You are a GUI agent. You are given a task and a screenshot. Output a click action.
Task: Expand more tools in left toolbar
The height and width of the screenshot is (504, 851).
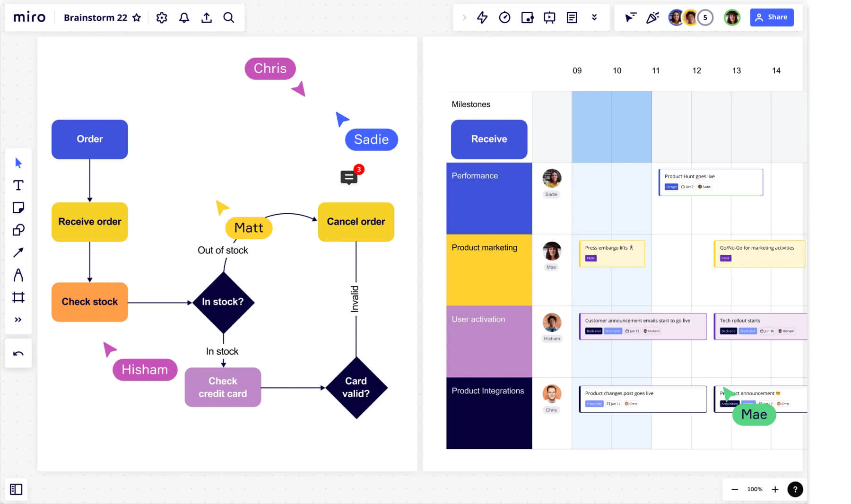pos(18,320)
